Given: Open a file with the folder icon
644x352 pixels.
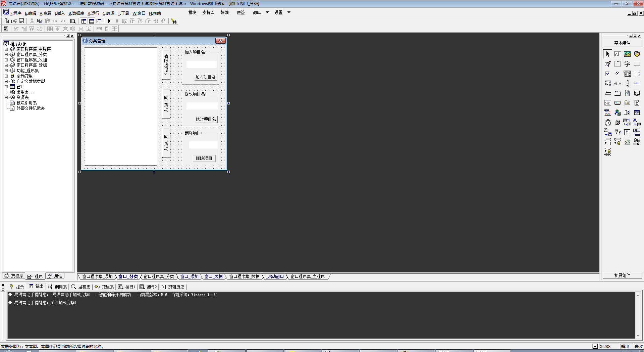Looking at the screenshot, I should pos(14,21).
